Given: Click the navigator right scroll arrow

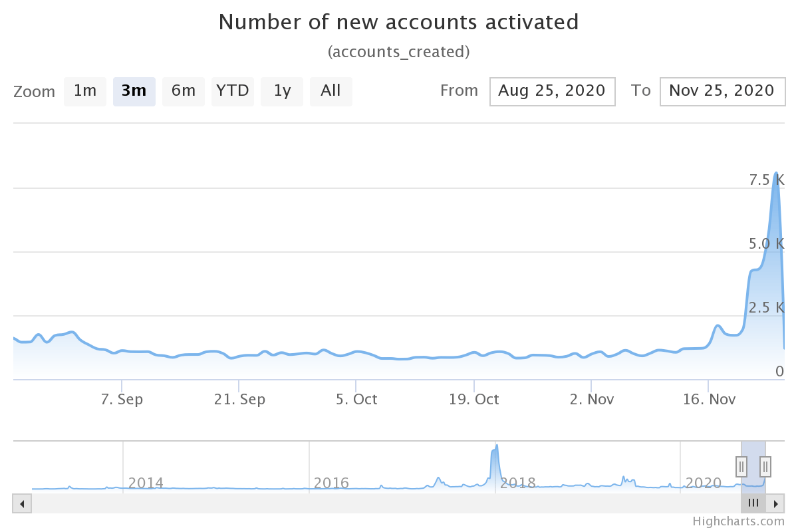Looking at the screenshot, I should tap(775, 503).
